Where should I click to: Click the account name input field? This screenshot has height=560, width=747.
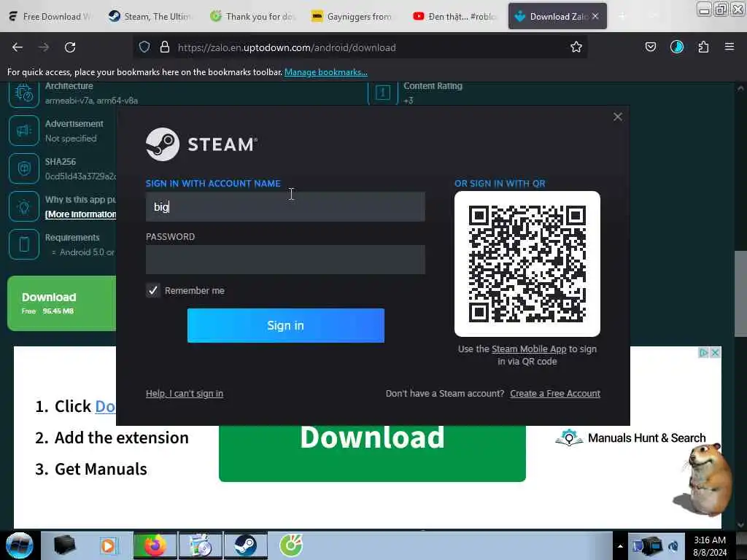click(285, 206)
